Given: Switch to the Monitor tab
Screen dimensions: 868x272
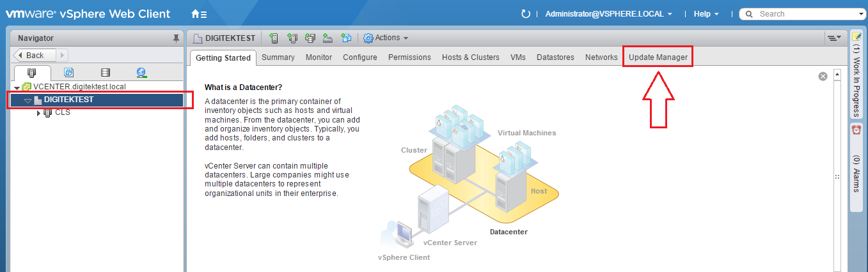Looking at the screenshot, I should point(319,57).
